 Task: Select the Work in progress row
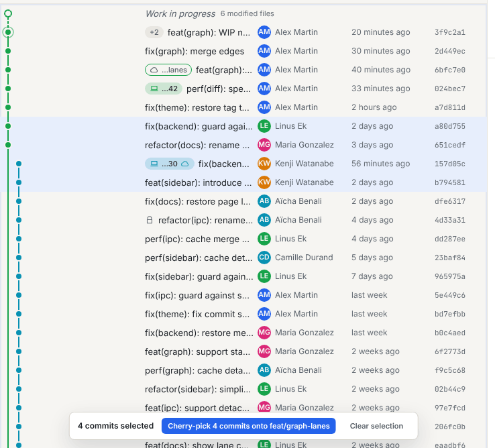[243, 13]
